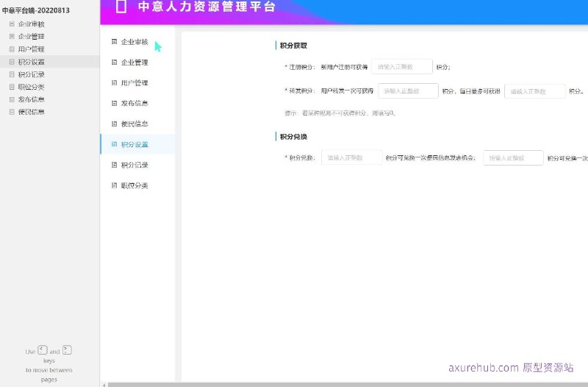Screen dimensions: 588x387
Task: Click page icon beside sitemap 发布信息
Action: [x=12, y=99]
